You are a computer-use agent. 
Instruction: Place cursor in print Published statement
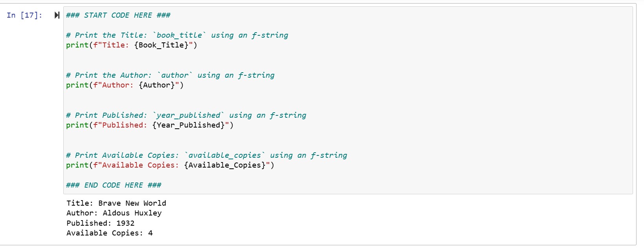(x=150, y=125)
